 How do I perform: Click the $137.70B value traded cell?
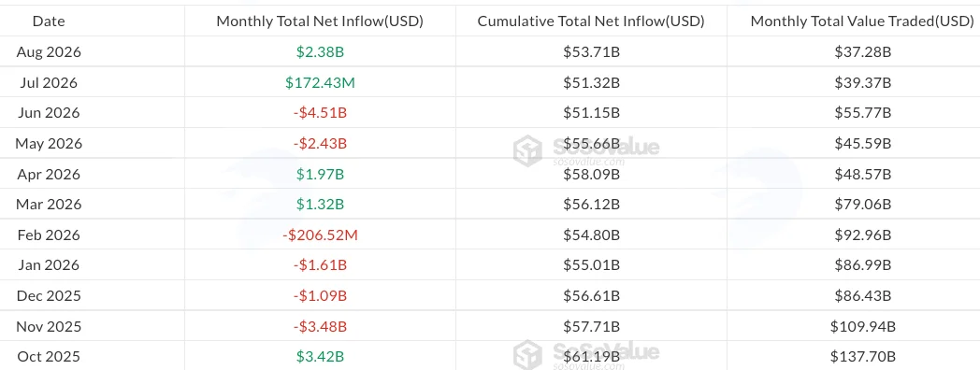tap(862, 357)
